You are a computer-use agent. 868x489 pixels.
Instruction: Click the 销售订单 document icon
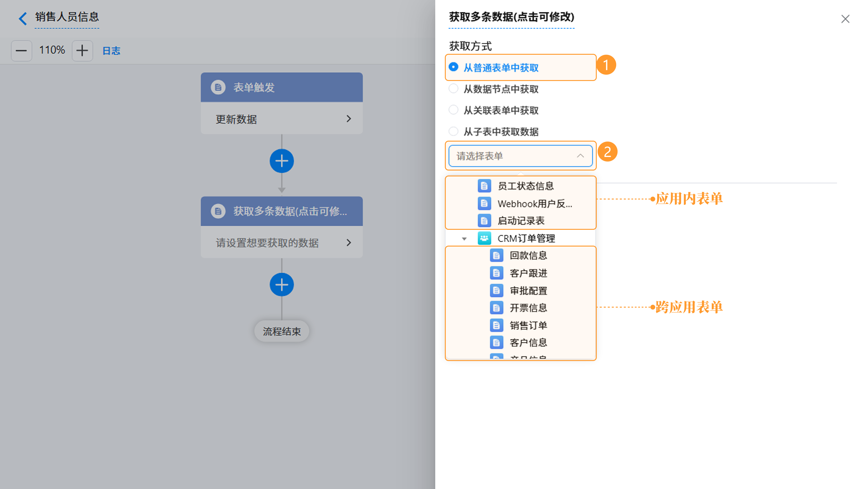[x=496, y=325]
